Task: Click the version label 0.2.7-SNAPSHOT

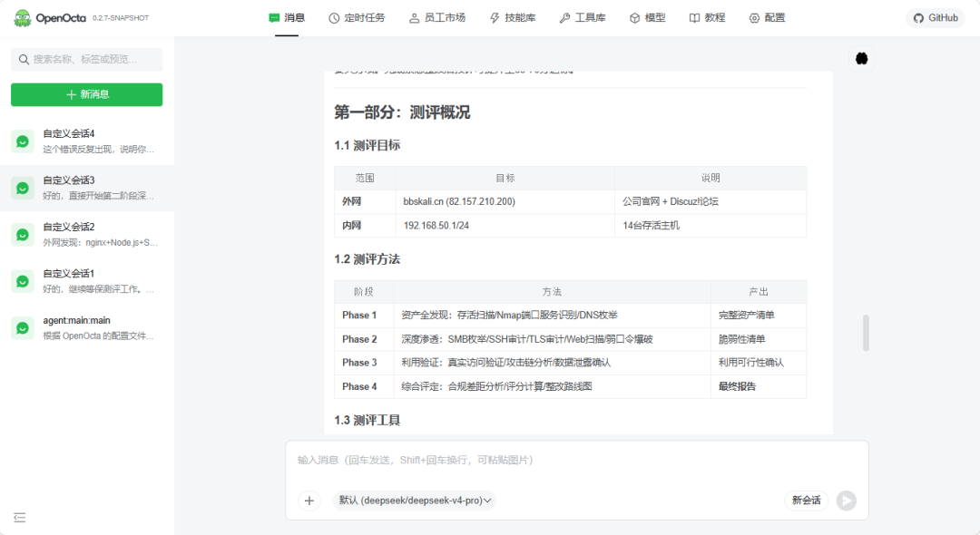Action: coord(121,18)
